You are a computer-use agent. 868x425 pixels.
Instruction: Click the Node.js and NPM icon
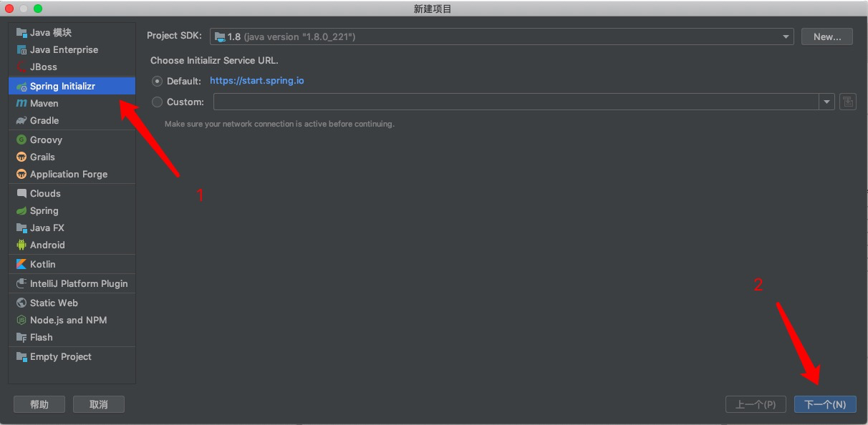[21, 320]
